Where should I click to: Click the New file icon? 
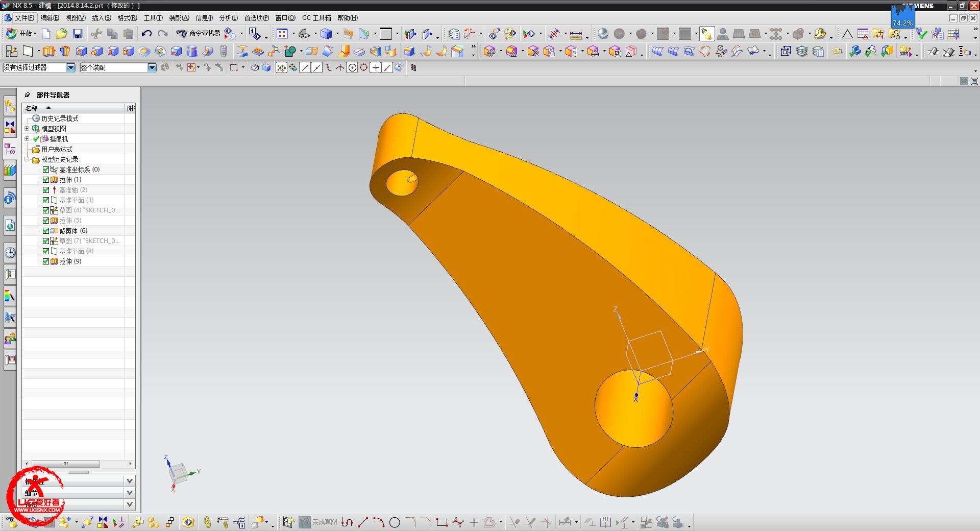tap(46, 34)
